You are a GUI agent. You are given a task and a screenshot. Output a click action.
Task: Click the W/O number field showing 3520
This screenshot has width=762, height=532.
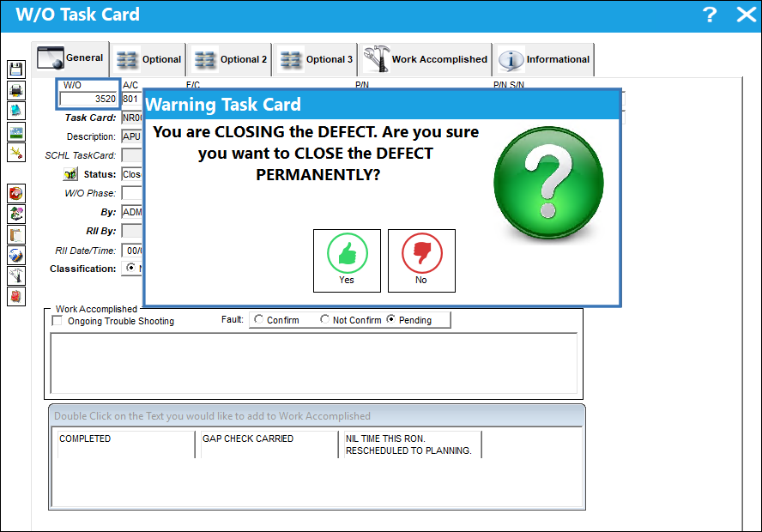pos(88,100)
